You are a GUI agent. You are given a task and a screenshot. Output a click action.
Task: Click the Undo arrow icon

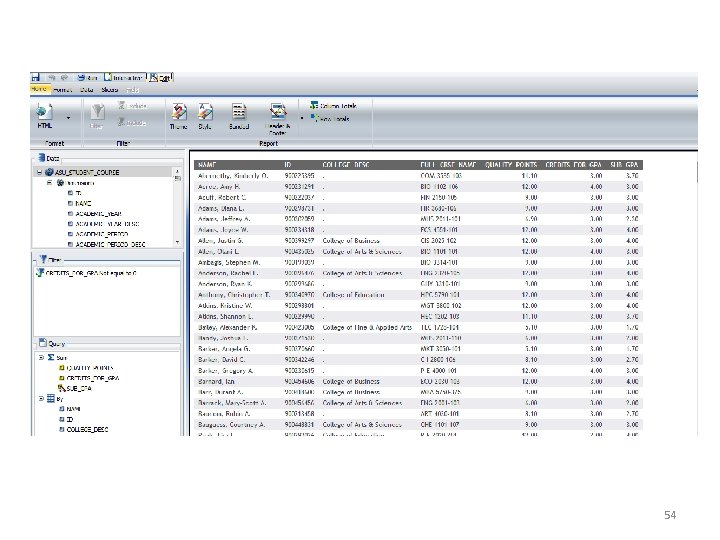click(x=51, y=78)
